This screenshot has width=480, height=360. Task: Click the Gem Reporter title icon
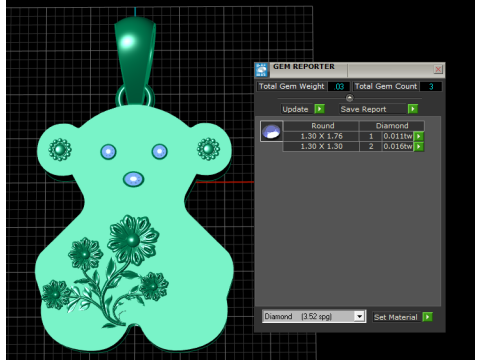click(x=261, y=70)
